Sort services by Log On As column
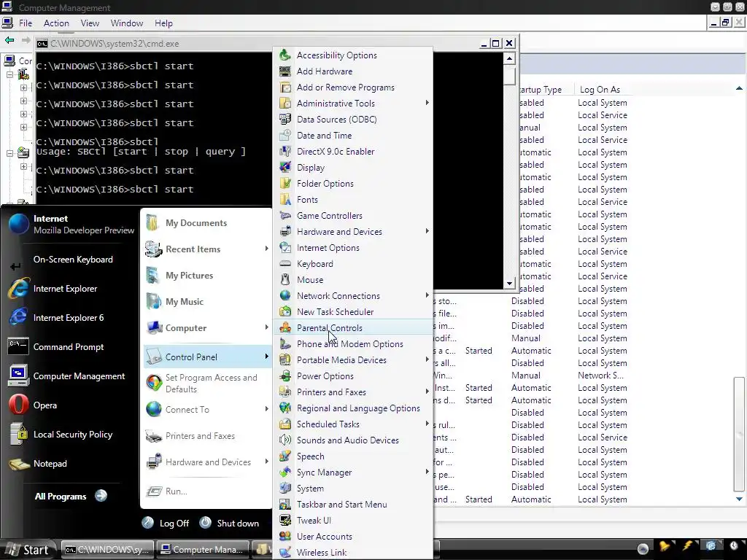Screen dimensions: 747x560 (600, 90)
